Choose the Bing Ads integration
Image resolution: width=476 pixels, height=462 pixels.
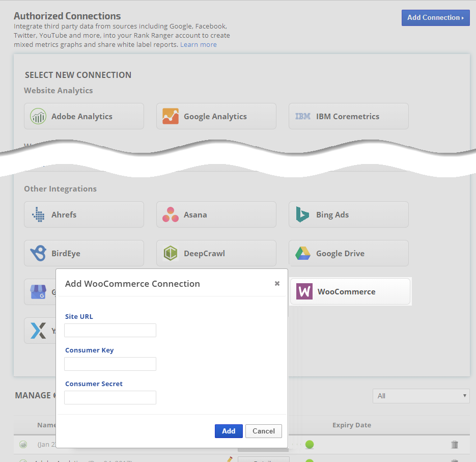point(349,214)
